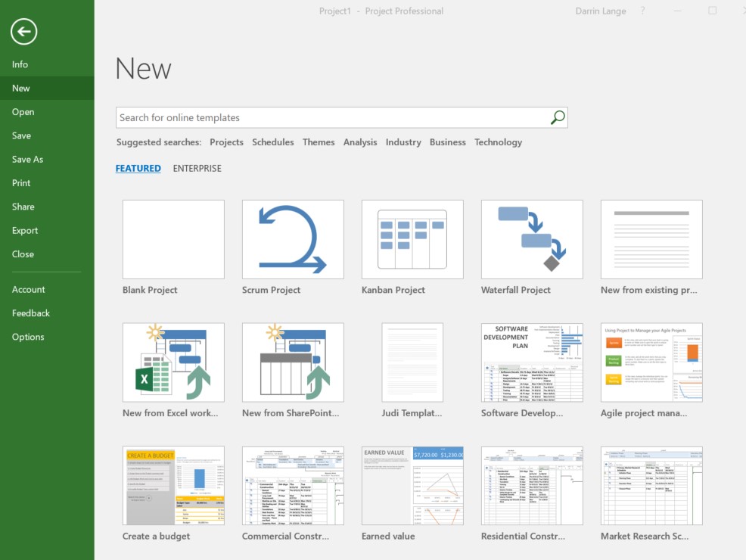Open the Account page
The height and width of the screenshot is (560, 746).
(x=47, y=289)
